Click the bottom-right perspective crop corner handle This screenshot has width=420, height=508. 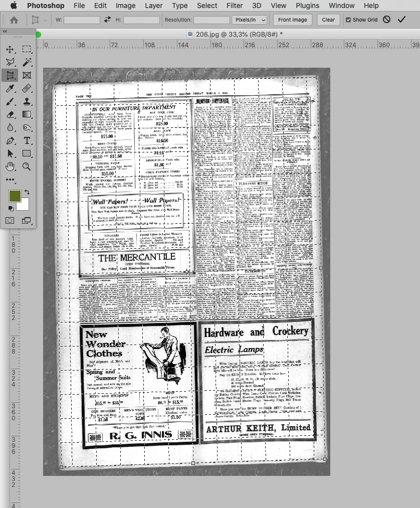coord(325,459)
